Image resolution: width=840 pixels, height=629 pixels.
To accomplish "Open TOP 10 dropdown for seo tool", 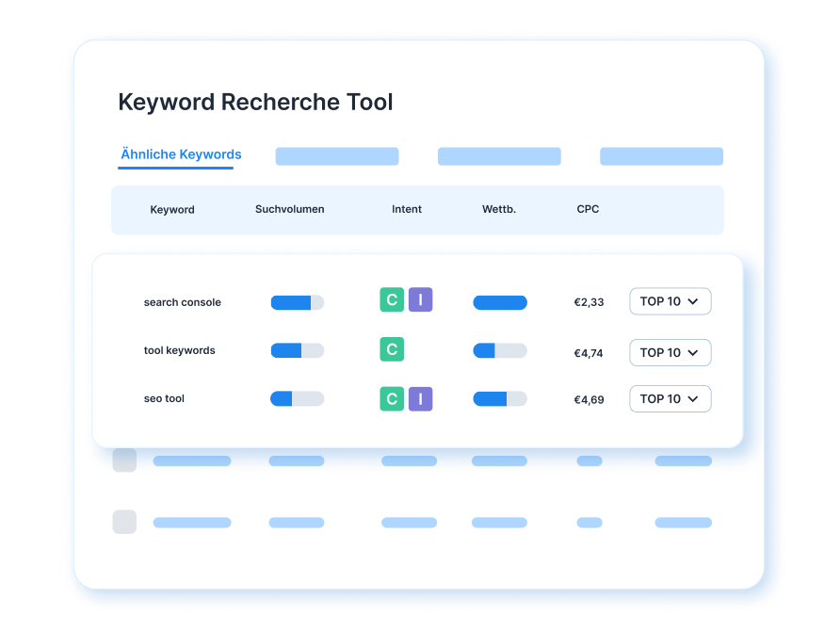I will click(x=670, y=398).
